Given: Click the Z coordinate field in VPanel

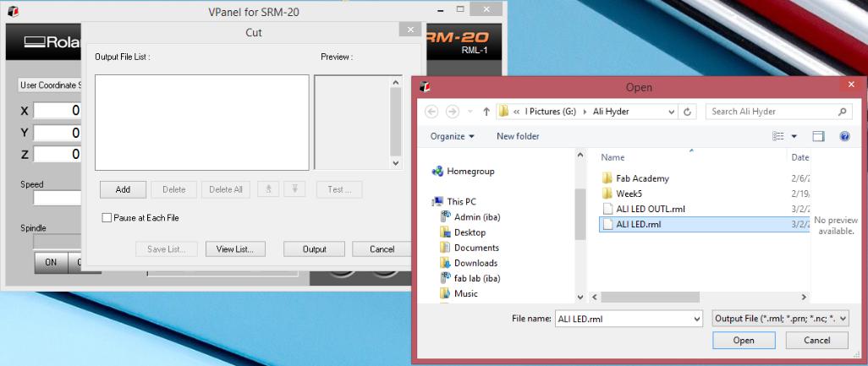Looking at the screenshot, I should [57, 154].
